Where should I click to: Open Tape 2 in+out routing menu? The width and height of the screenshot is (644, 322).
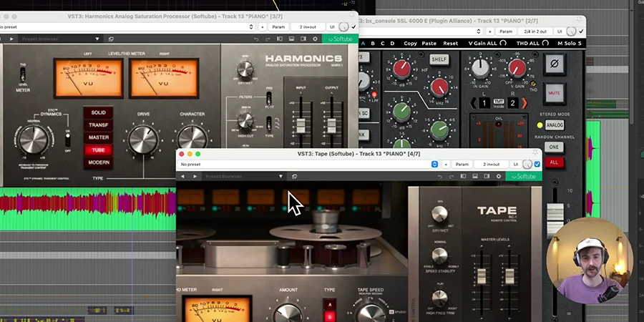(x=491, y=165)
